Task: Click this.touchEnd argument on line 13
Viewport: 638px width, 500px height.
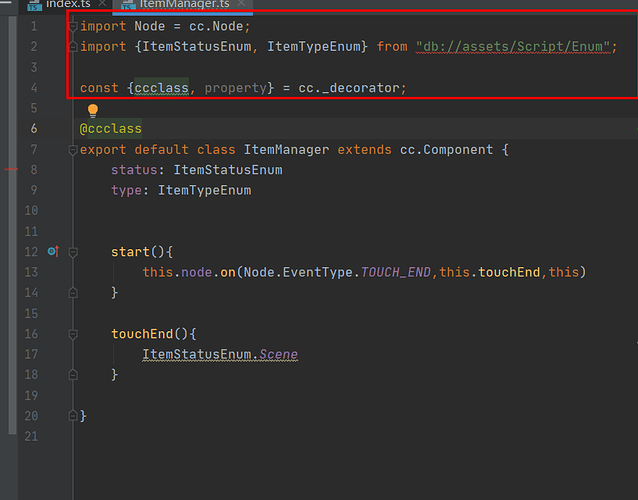Action: coord(489,272)
